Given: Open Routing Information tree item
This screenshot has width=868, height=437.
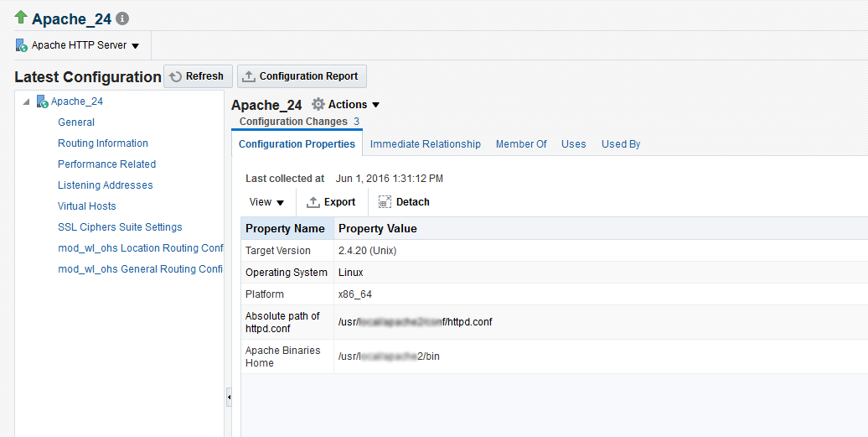Looking at the screenshot, I should pos(103,143).
